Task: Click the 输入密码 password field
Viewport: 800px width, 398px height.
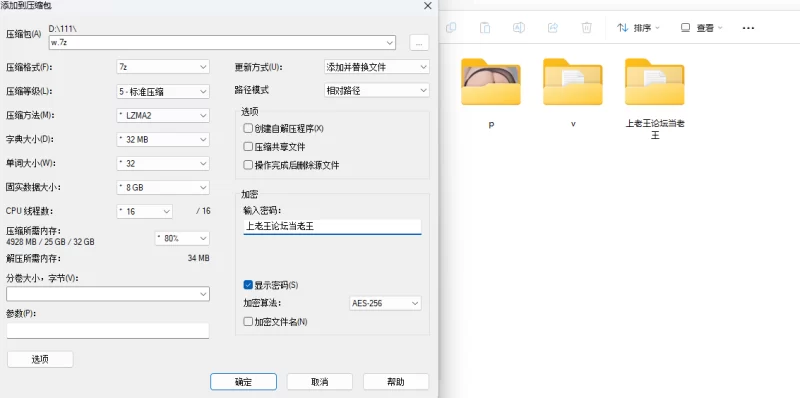Action: coord(332,227)
